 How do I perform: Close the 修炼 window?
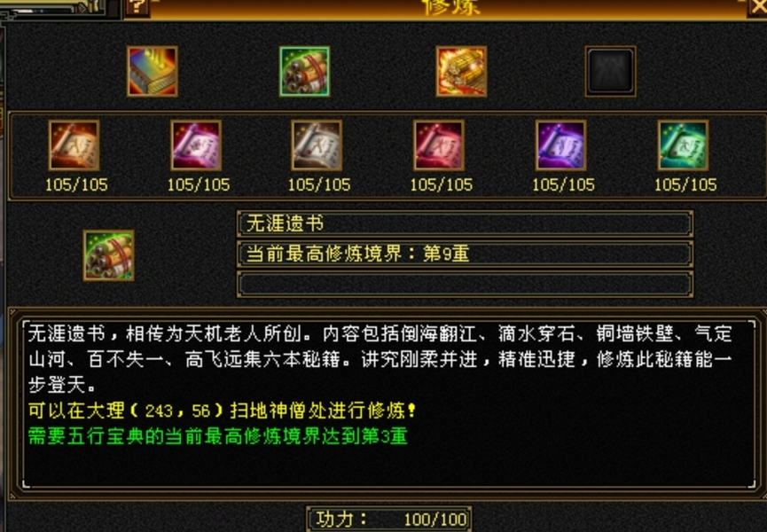pyautogui.click(x=758, y=7)
